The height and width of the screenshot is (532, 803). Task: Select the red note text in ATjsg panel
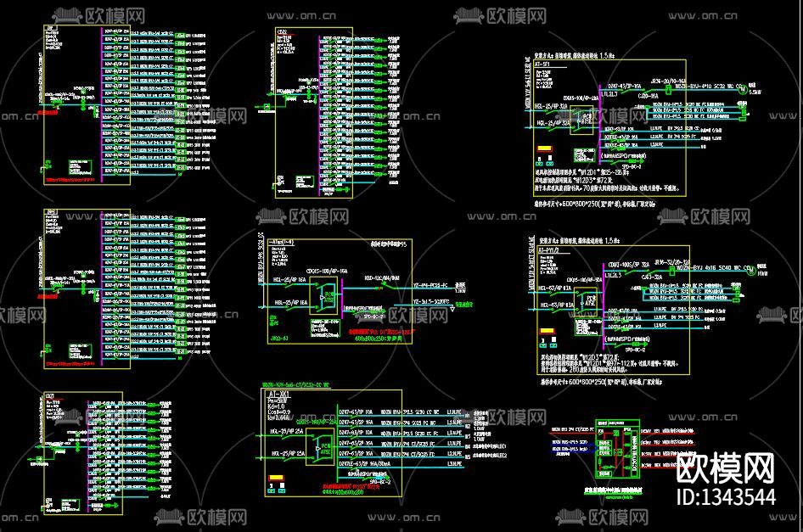[381, 332]
